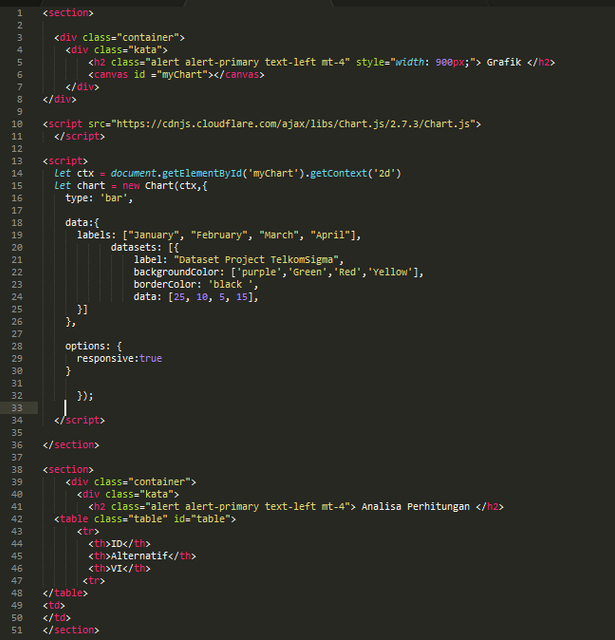Click the data value 10 on line 24

point(202,297)
